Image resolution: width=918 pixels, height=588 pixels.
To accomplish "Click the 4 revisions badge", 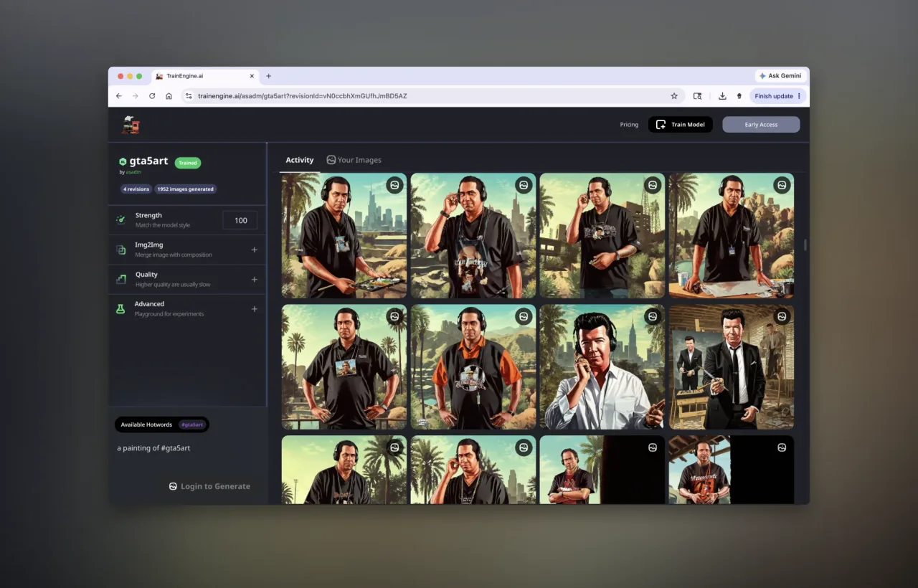I will (136, 189).
